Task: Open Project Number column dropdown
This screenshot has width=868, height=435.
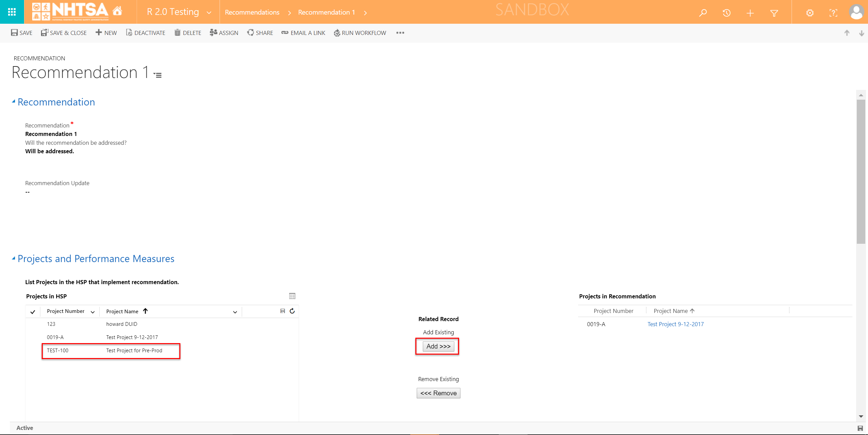Action: pos(93,312)
